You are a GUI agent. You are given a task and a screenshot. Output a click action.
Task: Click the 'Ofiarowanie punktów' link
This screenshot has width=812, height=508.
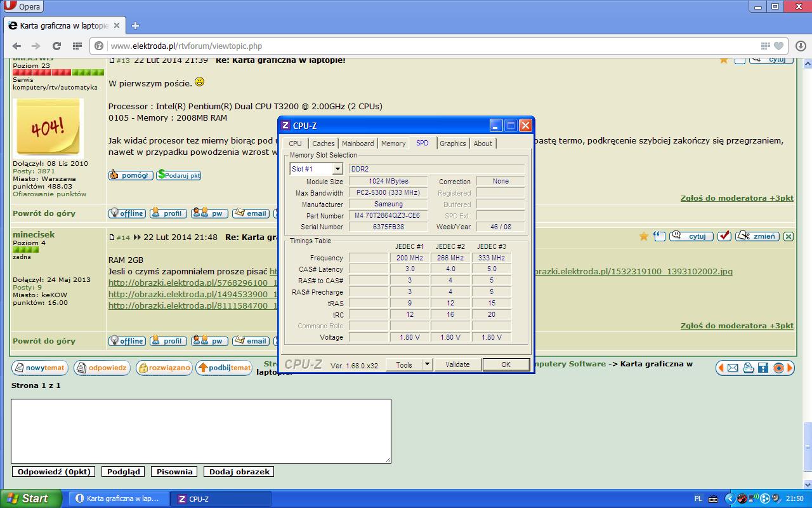[x=49, y=194]
